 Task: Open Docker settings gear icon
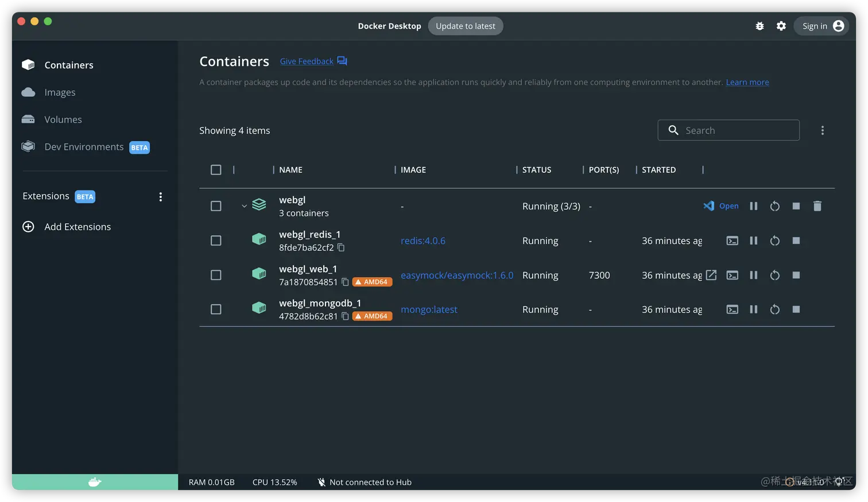(x=781, y=26)
